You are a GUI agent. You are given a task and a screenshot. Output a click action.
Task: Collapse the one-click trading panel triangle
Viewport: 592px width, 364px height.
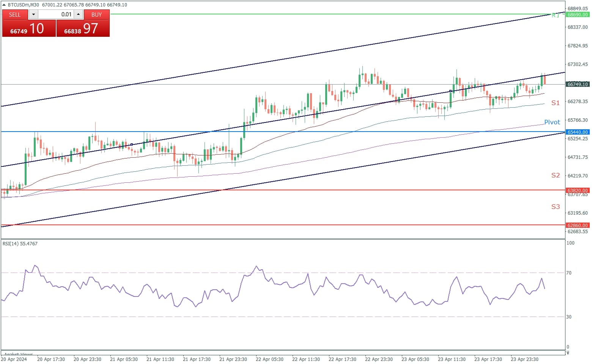[x=4, y=5]
